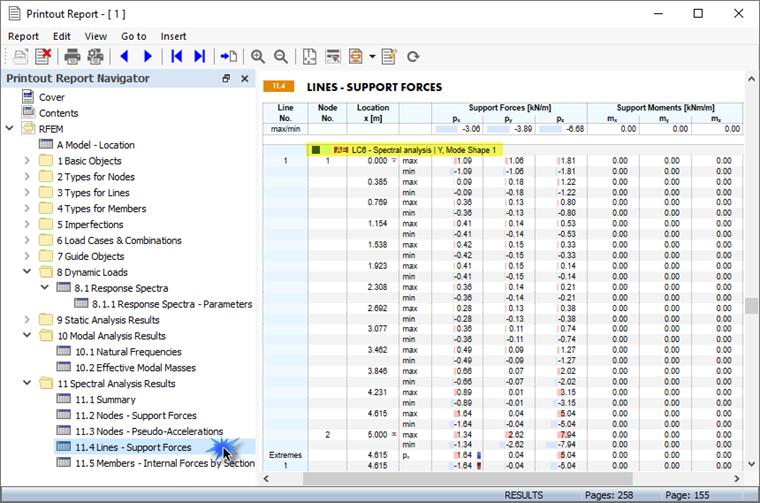Select 11.2 Nodes - Support Forces item
The image size is (760, 503).
click(x=135, y=415)
